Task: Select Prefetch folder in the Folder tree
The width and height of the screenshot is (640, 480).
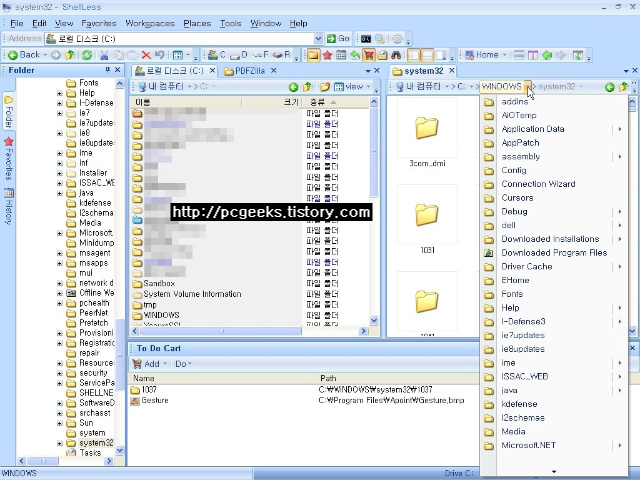Action: coord(93,323)
